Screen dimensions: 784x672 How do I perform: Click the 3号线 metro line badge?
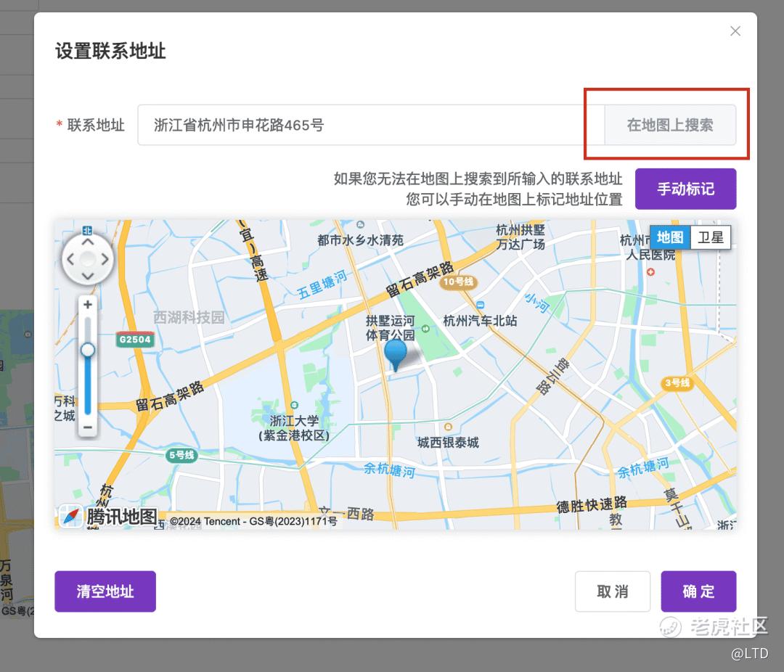click(x=677, y=383)
